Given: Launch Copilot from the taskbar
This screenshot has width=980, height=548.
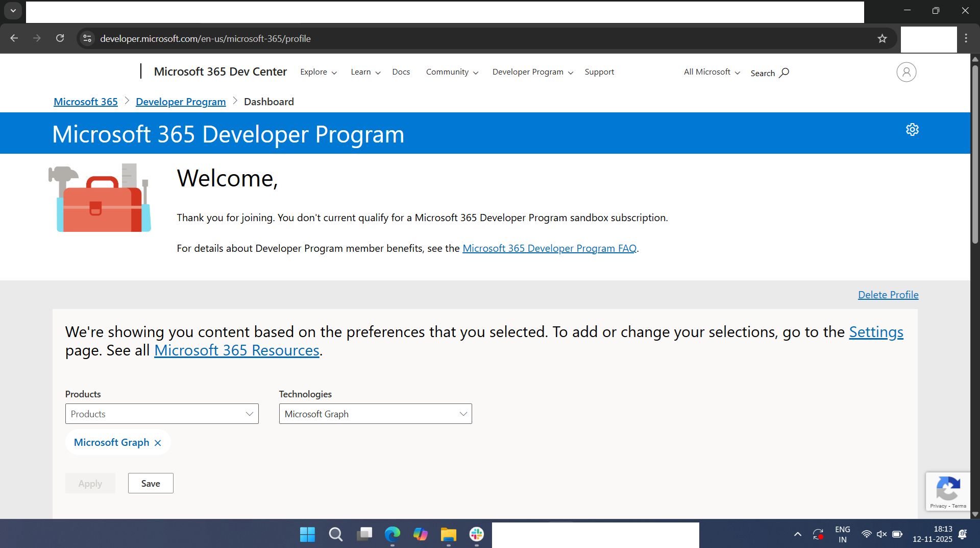Looking at the screenshot, I should click(420, 534).
